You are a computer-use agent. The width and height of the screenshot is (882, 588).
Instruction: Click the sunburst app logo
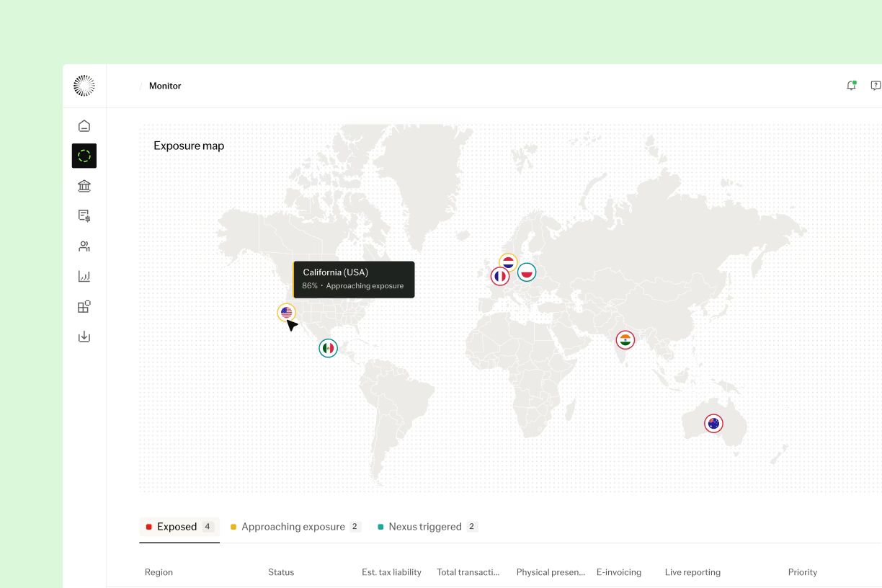84,86
